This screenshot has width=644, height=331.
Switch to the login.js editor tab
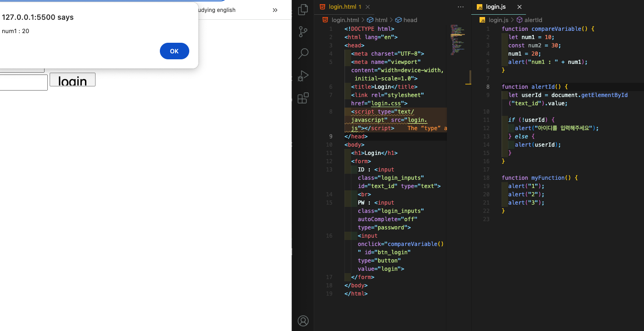(496, 7)
